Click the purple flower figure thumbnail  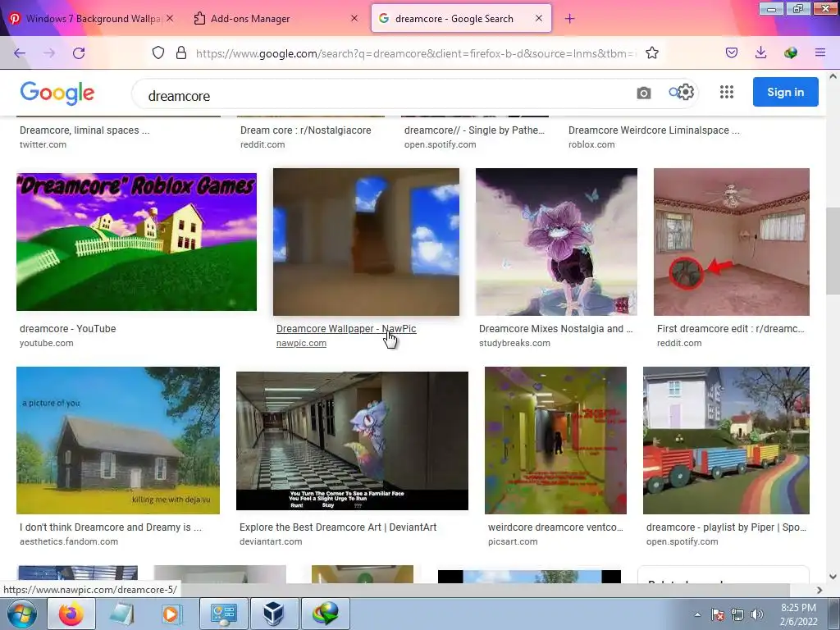556,242
